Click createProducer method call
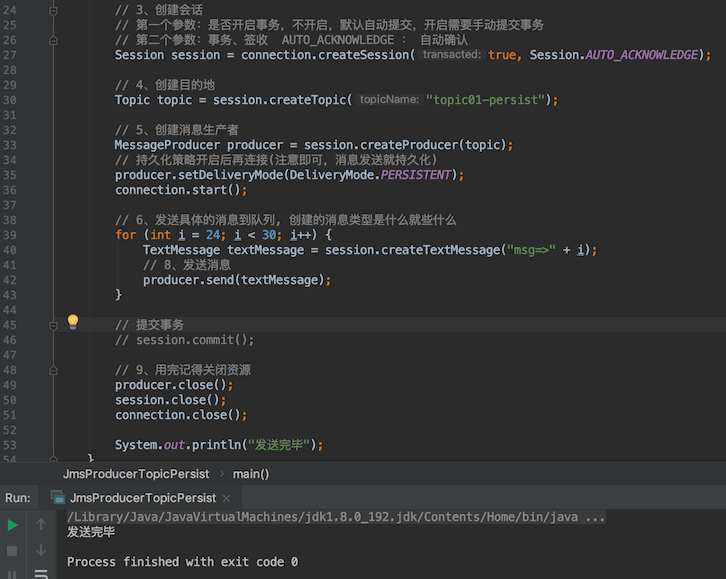726x579 pixels. pos(409,145)
